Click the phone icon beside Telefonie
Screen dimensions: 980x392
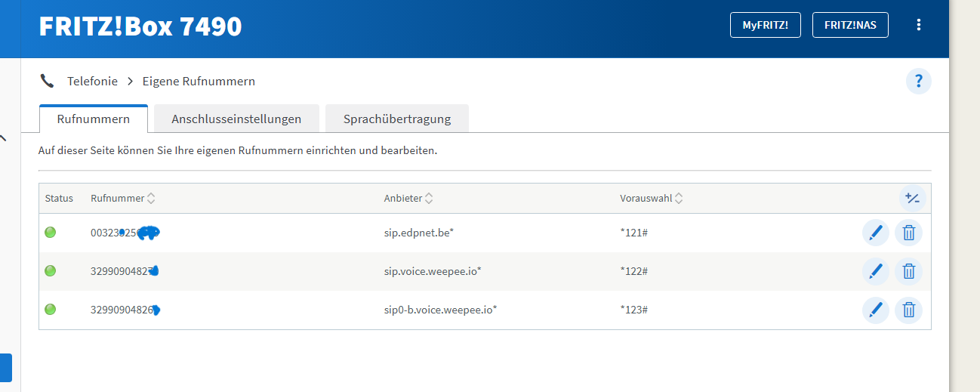click(x=47, y=81)
